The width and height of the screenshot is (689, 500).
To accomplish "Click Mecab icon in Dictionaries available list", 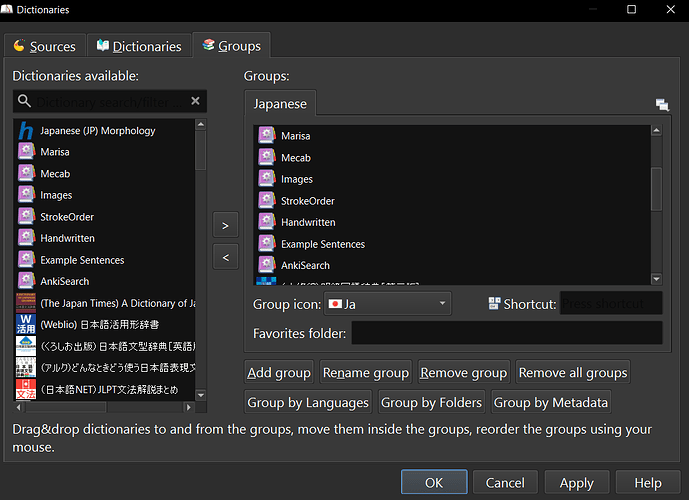I will pos(26,173).
